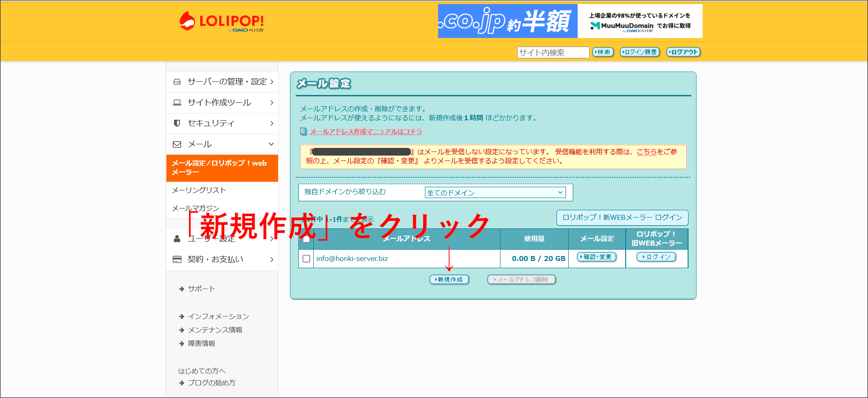The image size is (868, 398).
Task: Open メンテナンス情報 link
Action: (x=215, y=330)
